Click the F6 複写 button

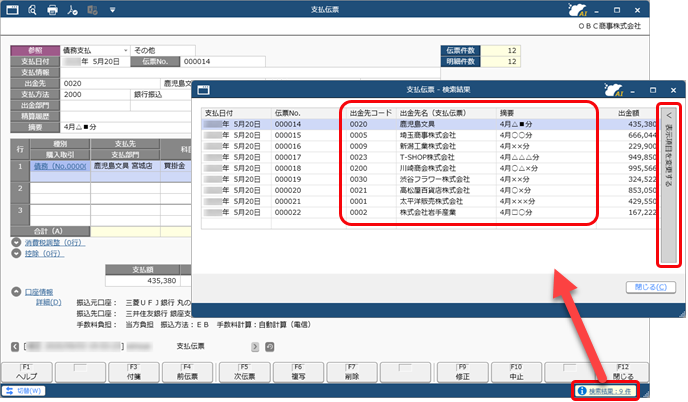tap(298, 372)
